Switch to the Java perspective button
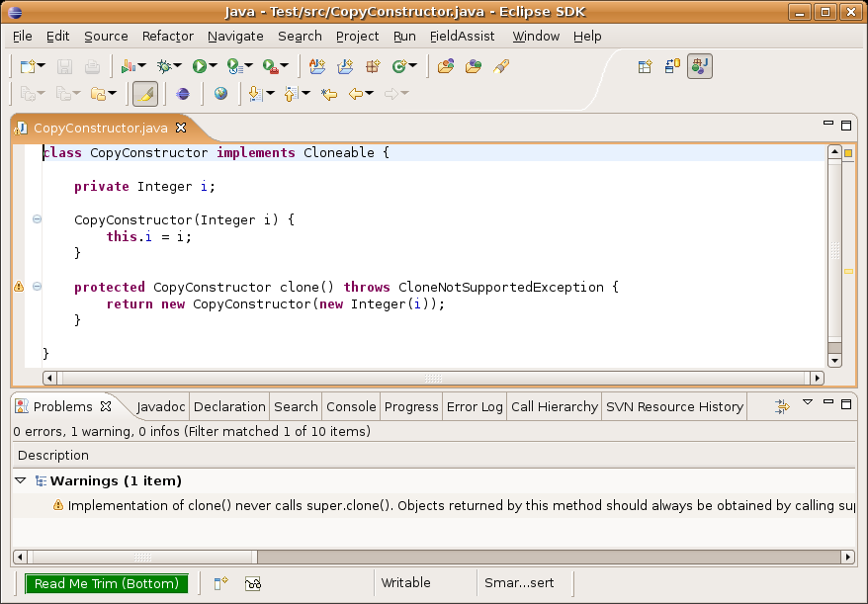 tap(700, 66)
